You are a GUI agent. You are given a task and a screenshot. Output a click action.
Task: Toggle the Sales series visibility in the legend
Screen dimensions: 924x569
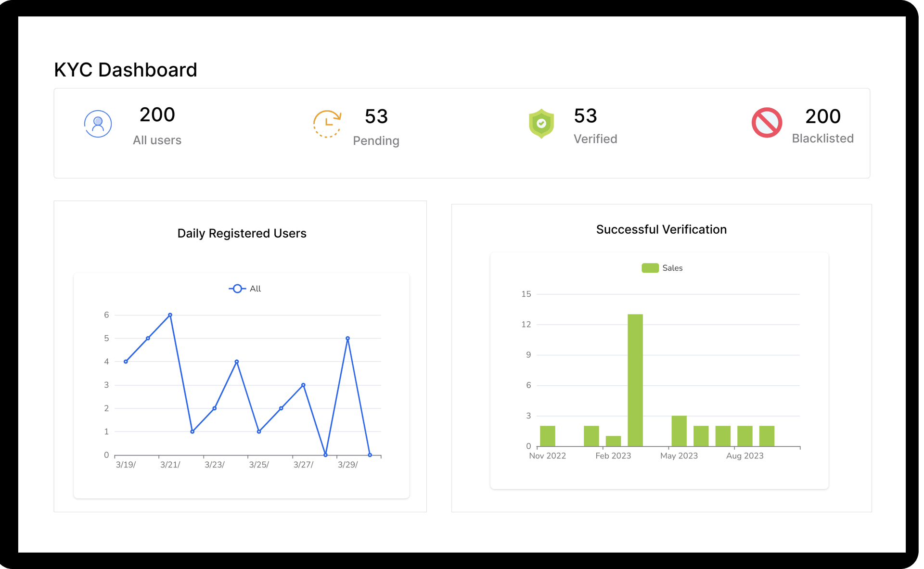point(662,267)
